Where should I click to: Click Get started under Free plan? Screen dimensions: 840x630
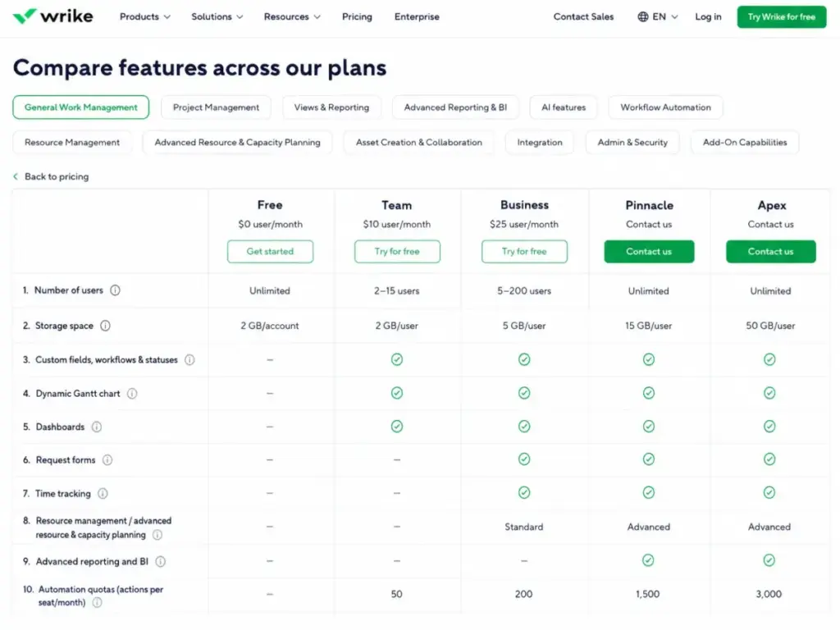point(270,251)
